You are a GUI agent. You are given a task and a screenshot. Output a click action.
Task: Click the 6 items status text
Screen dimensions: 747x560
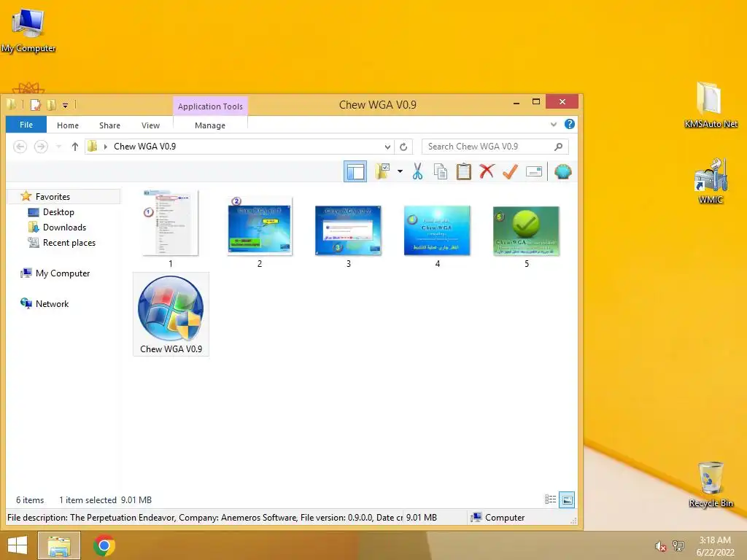coord(30,500)
